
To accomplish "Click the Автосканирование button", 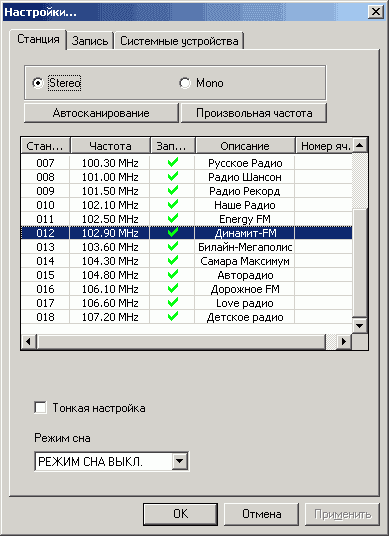I will click(101, 113).
